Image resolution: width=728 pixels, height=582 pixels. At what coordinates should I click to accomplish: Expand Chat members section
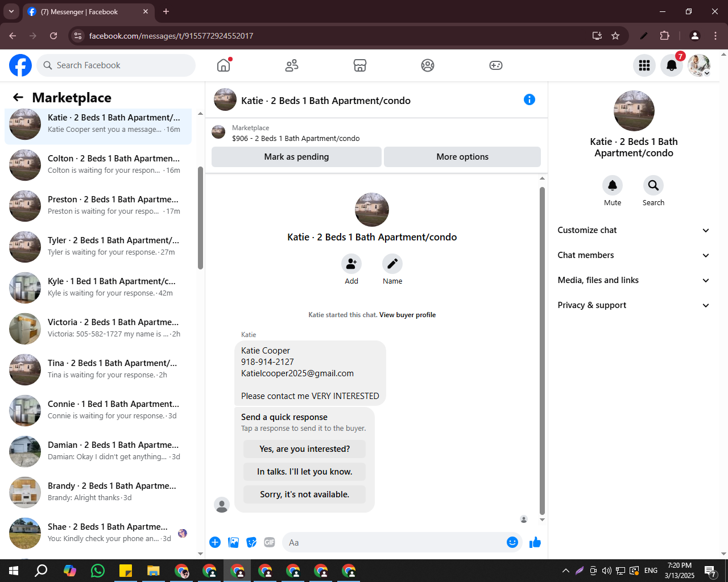pyautogui.click(x=634, y=255)
